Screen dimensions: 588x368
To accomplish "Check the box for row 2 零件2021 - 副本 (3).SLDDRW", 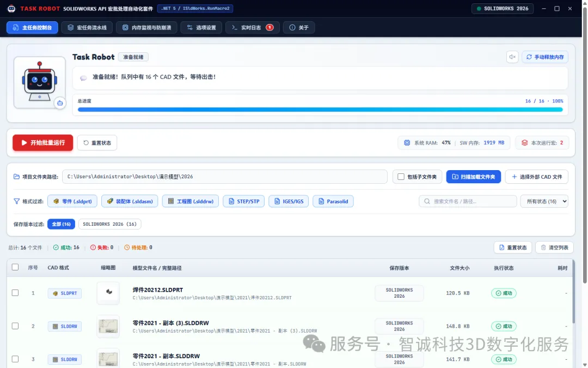I will point(15,325).
